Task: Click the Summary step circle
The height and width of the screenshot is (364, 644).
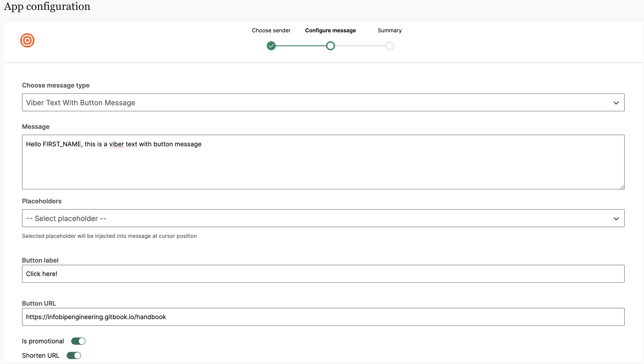Action: [x=390, y=46]
